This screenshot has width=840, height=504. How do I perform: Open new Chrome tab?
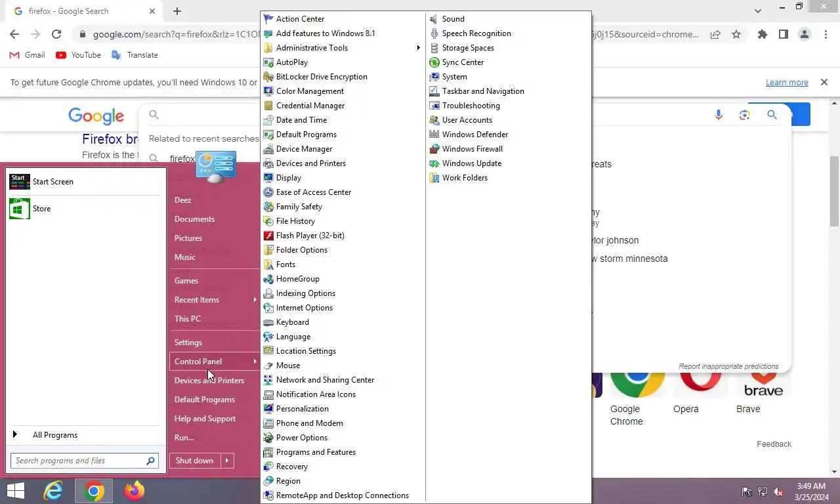pyautogui.click(x=177, y=11)
